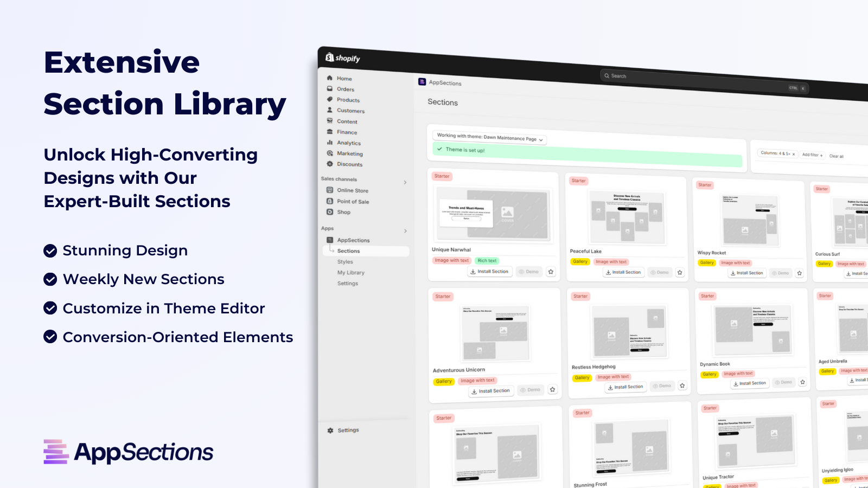Expand the Sales channels group
868x488 pixels.
tap(404, 182)
